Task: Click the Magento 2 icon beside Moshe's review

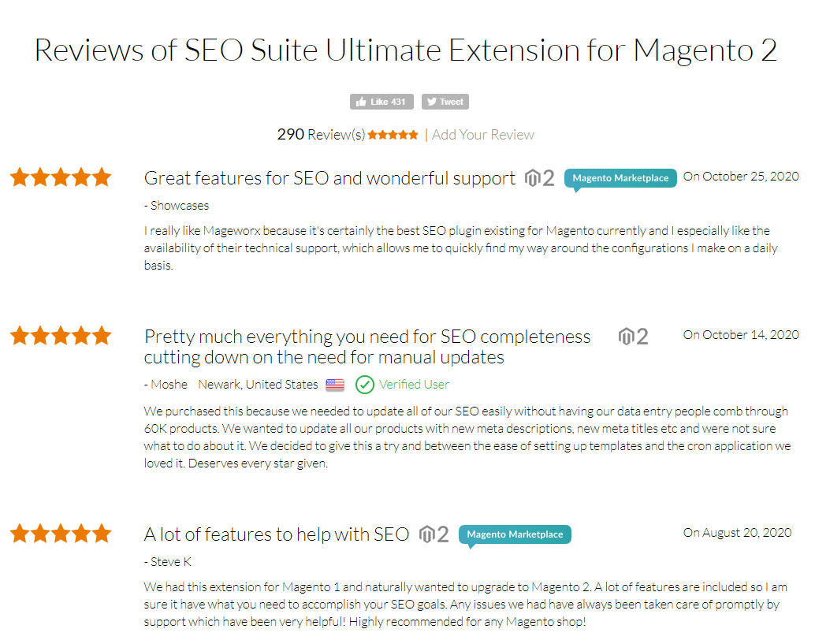Action: click(631, 335)
